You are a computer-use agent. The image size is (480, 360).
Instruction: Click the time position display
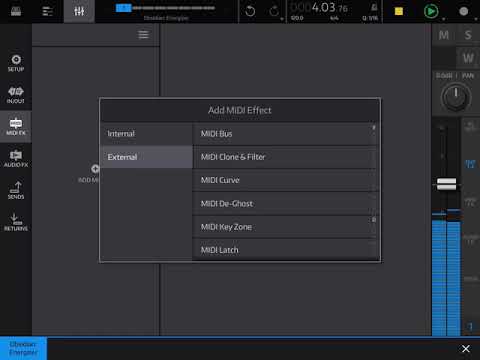click(x=319, y=7)
